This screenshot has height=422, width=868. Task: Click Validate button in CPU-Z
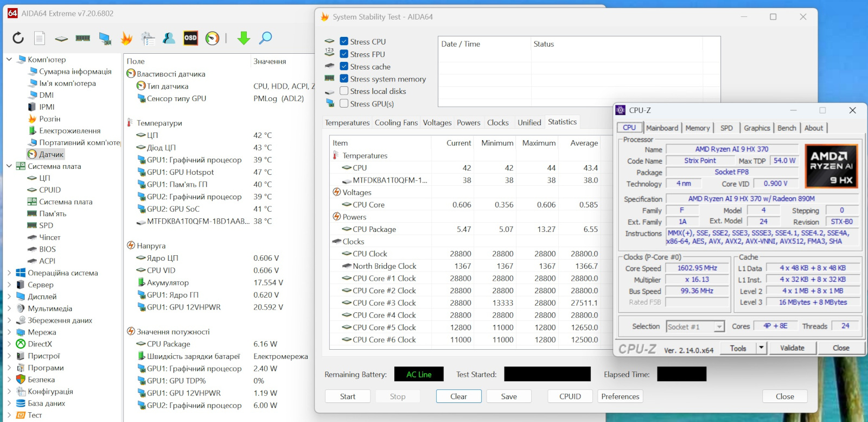(x=792, y=348)
